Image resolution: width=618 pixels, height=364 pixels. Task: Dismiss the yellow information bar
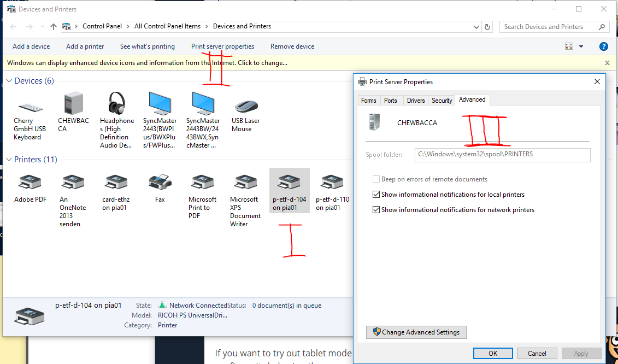(x=608, y=63)
